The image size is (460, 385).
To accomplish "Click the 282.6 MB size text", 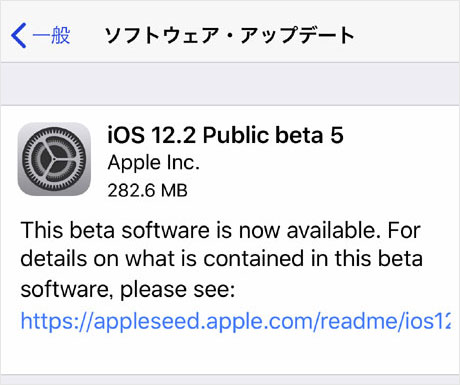I will coord(147,191).
